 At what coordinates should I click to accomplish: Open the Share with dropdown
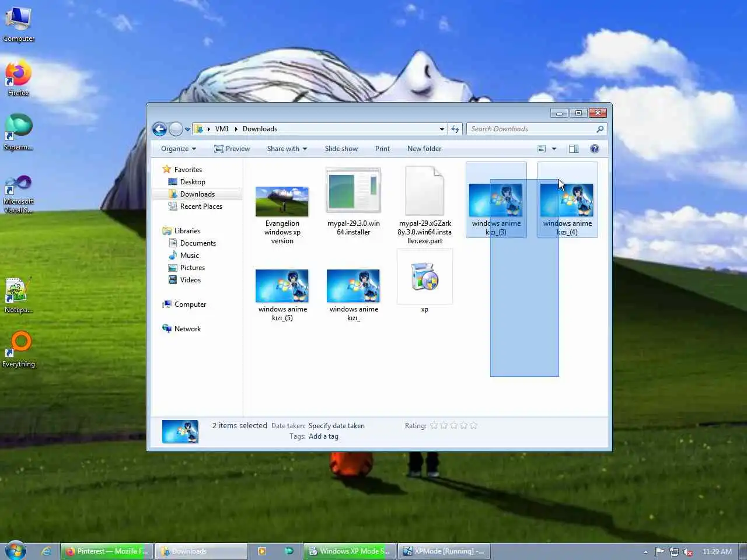(x=287, y=149)
